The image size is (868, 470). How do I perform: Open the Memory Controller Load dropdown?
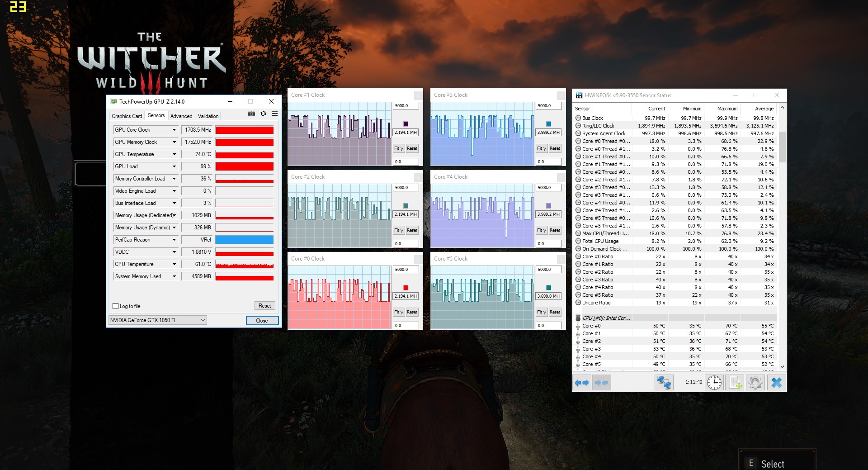click(x=174, y=179)
